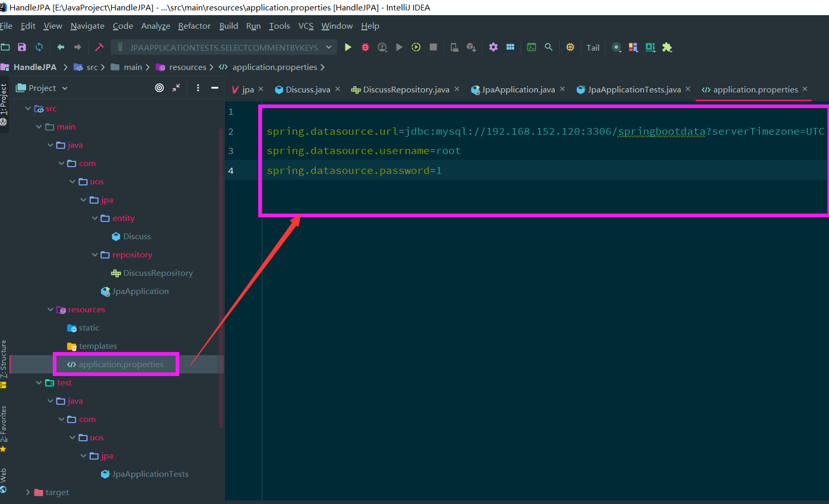Build the project using the hammer icon
The height and width of the screenshot is (504, 829).
99,48
